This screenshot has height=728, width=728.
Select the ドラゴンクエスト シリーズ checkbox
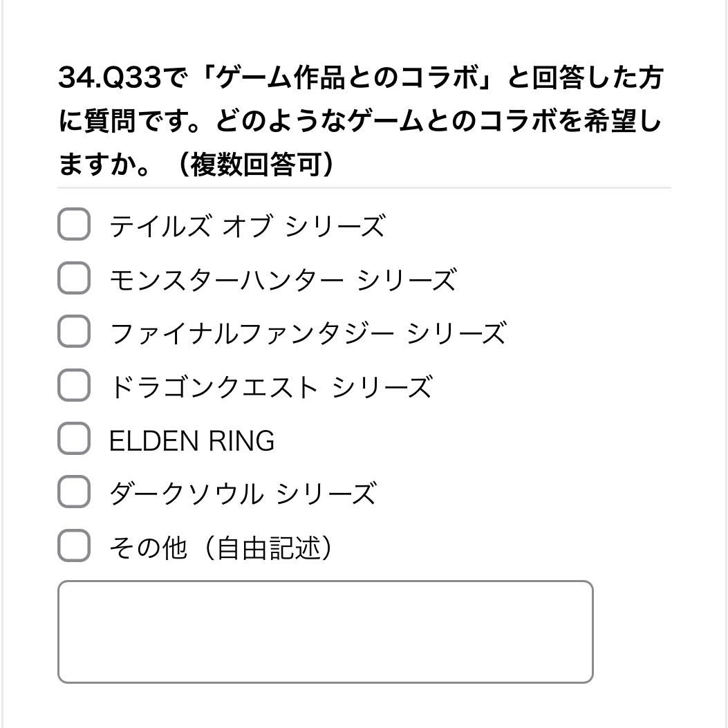(74, 386)
